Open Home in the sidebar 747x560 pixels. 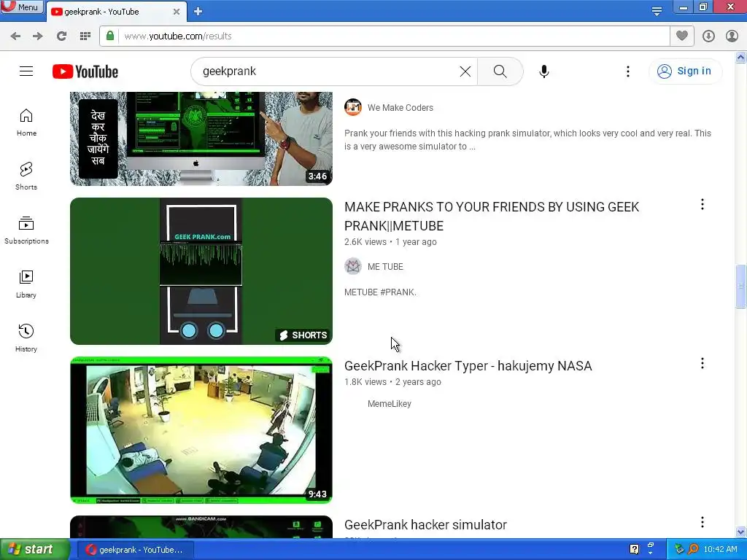(26, 122)
